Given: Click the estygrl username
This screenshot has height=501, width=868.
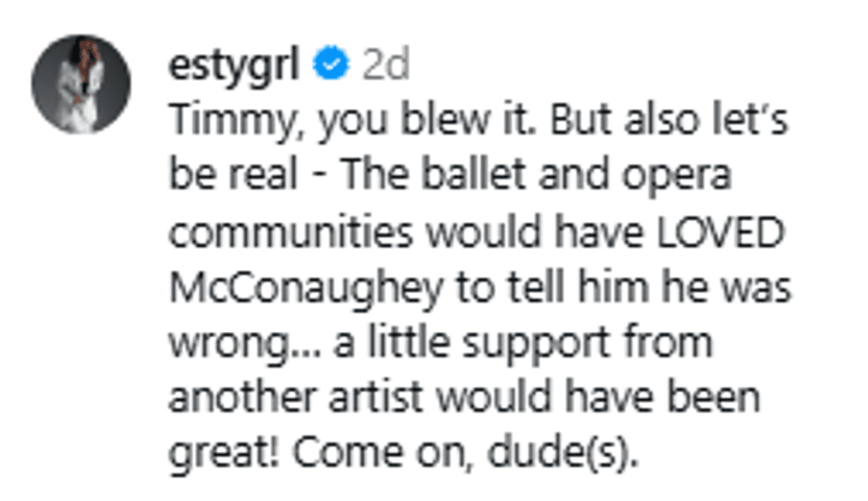Looking at the screenshot, I should [233, 65].
